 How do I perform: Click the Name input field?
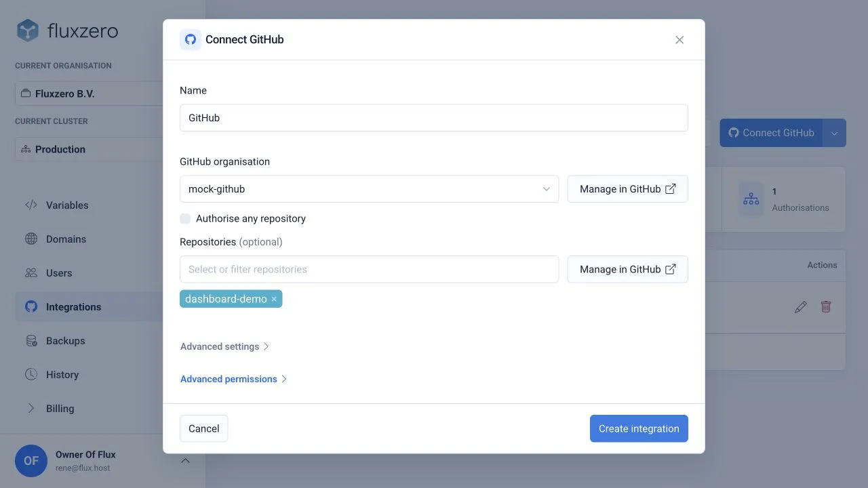[434, 118]
